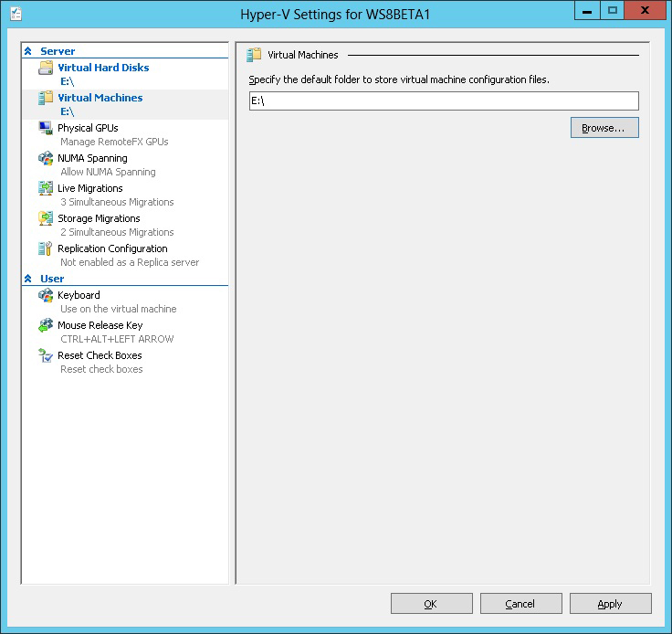
Task: Click the Virtual Hard Disks drive icon
Action: (46, 68)
